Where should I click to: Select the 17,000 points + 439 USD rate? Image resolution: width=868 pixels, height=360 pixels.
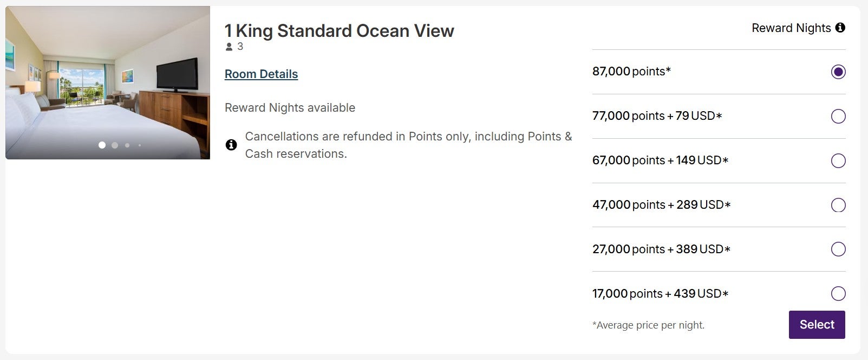point(838,294)
